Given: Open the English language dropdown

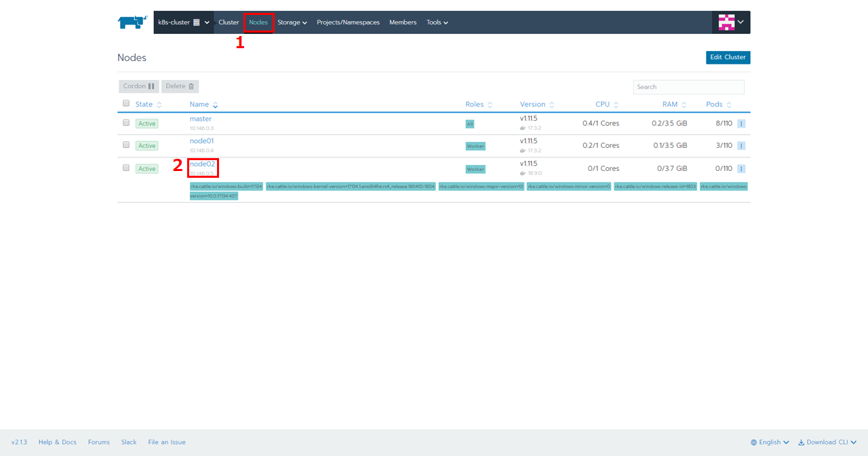Looking at the screenshot, I should point(770,442).
